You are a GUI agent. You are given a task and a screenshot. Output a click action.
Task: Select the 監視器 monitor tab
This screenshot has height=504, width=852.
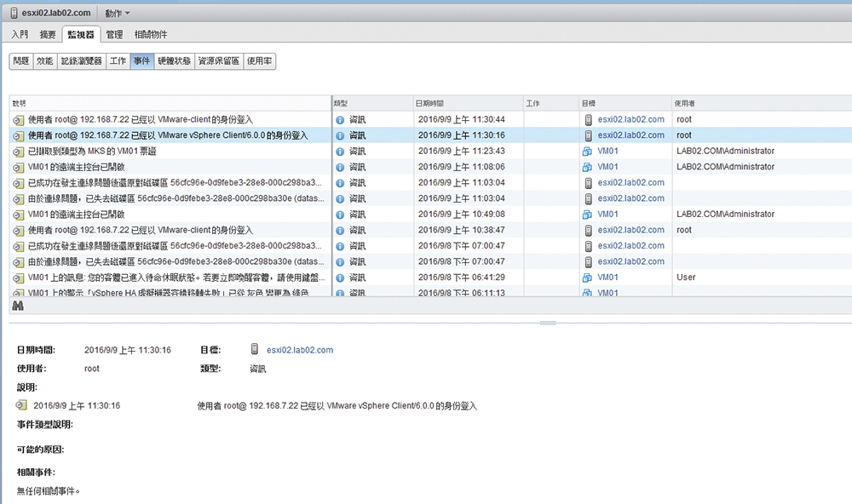[81, 34]
